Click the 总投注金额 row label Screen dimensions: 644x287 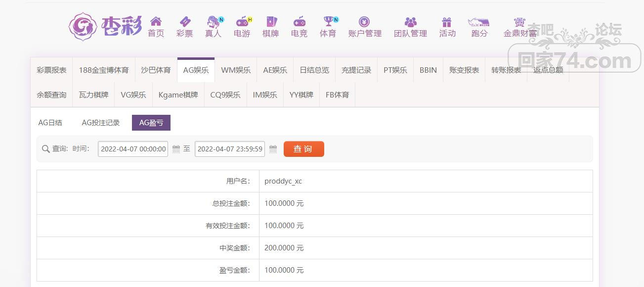[231, 203]
